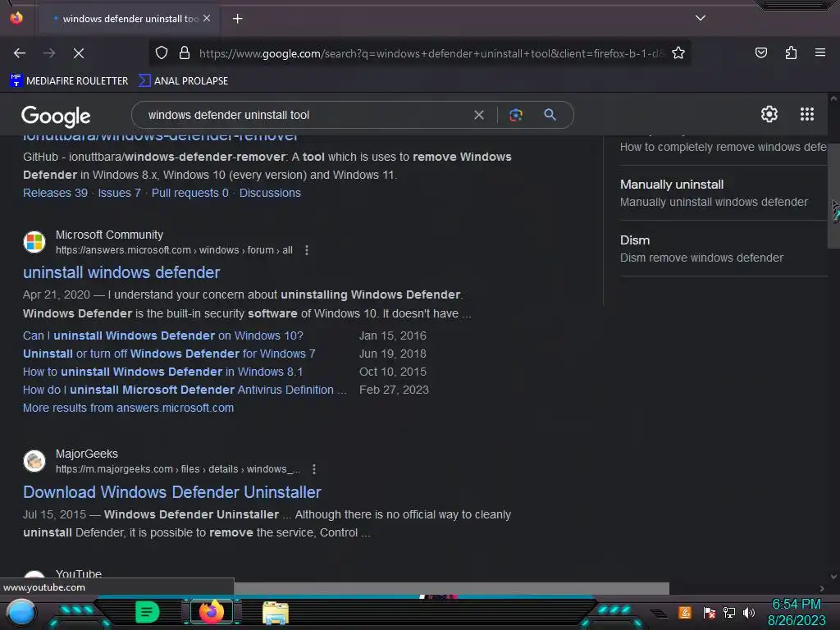This screenshot has height=630, width=840.
Task: Open How to completely remove windows defender suggestion
Action: click(x=724, y=147)
